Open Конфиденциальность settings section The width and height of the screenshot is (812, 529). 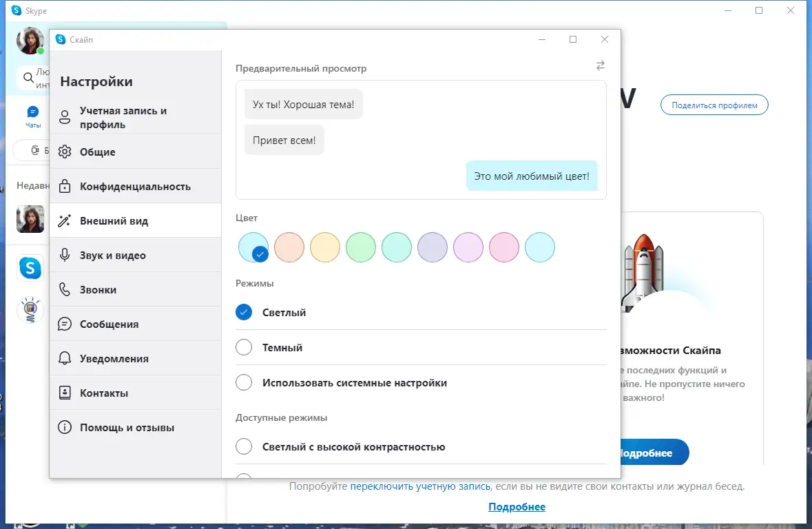coord(136,186)
